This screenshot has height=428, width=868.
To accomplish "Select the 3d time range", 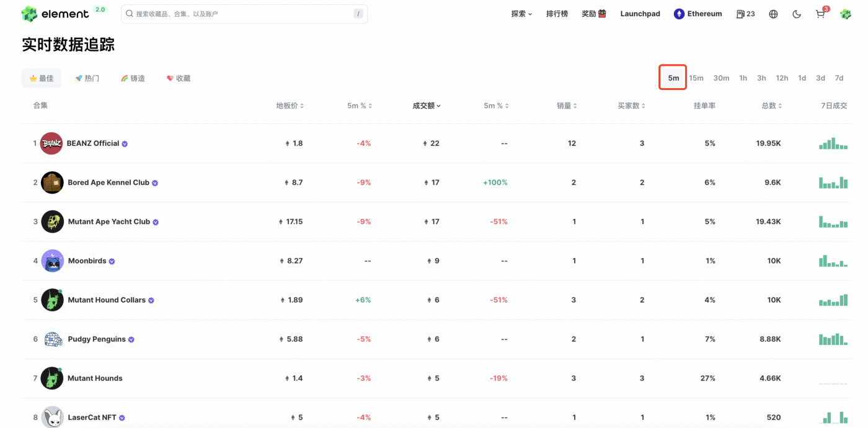I will (820, 78).
